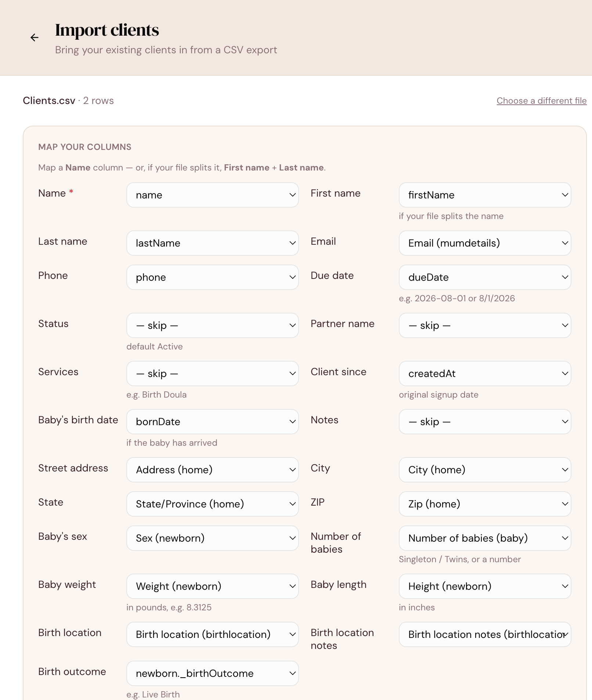This screenshot has width=592, height=700.
Task: Open Baby weight dropdown showing Weight (newborn)
Action: pyautogui.click(x=213, y=586)
